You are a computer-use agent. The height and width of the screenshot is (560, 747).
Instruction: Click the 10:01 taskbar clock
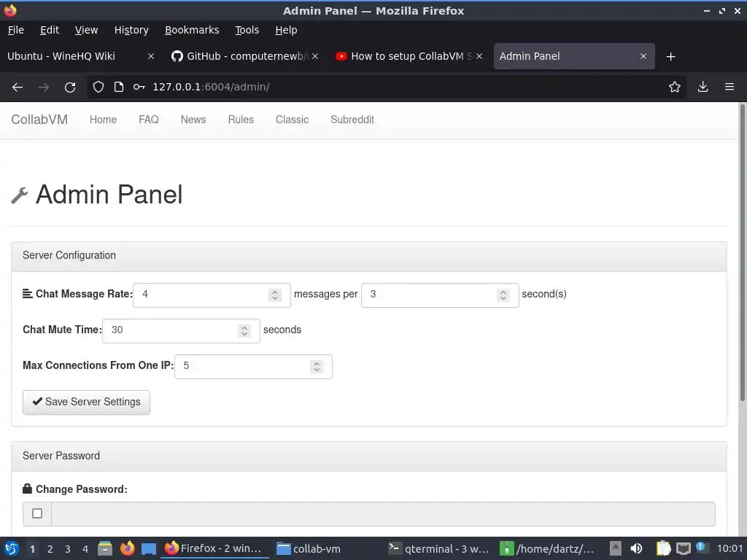[729, 549]
